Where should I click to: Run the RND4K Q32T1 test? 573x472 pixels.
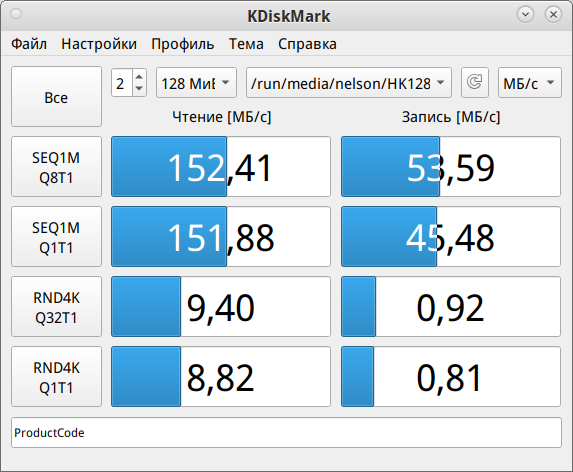56,307
